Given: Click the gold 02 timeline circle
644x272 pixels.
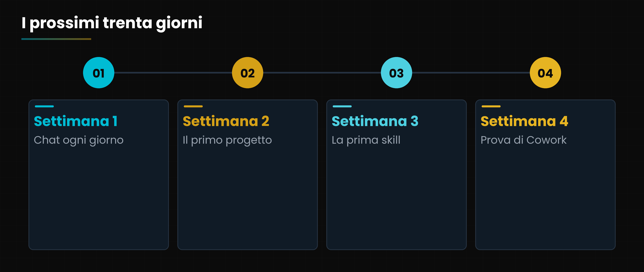Looking at the screenshot, I should pos(248,73).
